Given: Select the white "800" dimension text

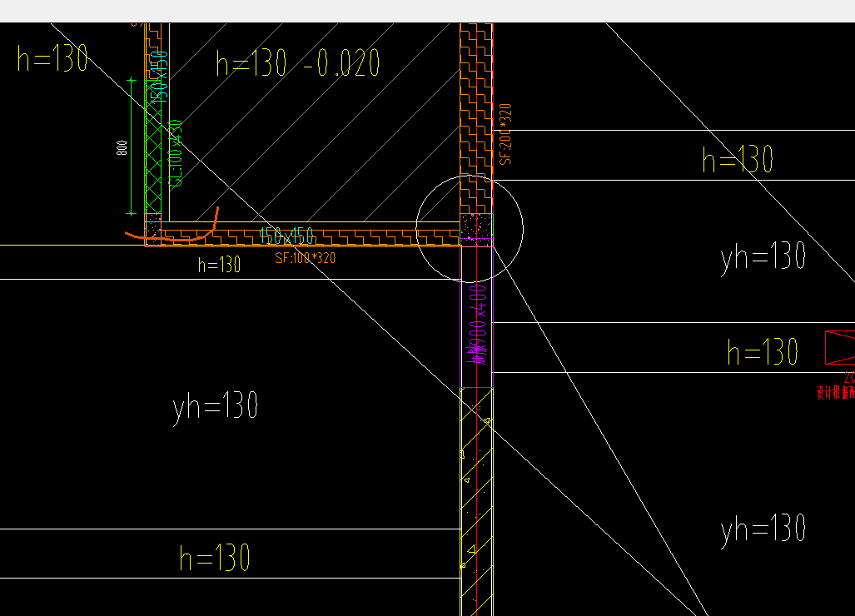Looking at the screenshot, I should tap(122, 147).
